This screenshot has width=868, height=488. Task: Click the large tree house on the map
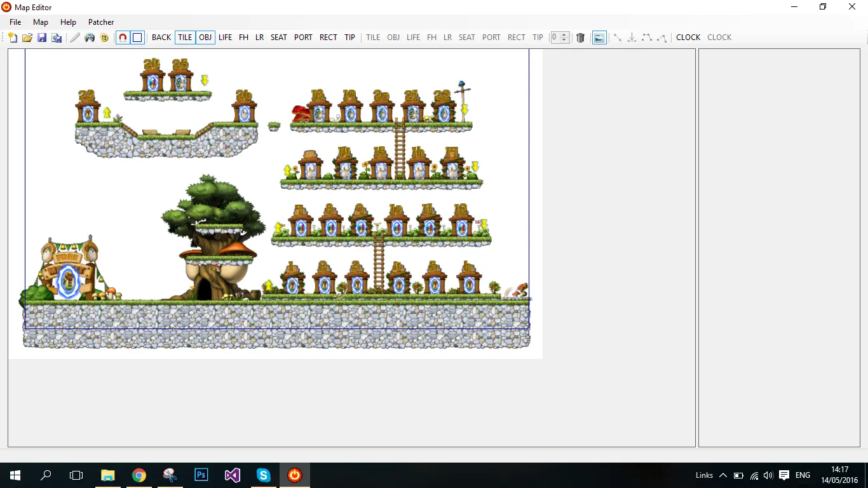213,238
